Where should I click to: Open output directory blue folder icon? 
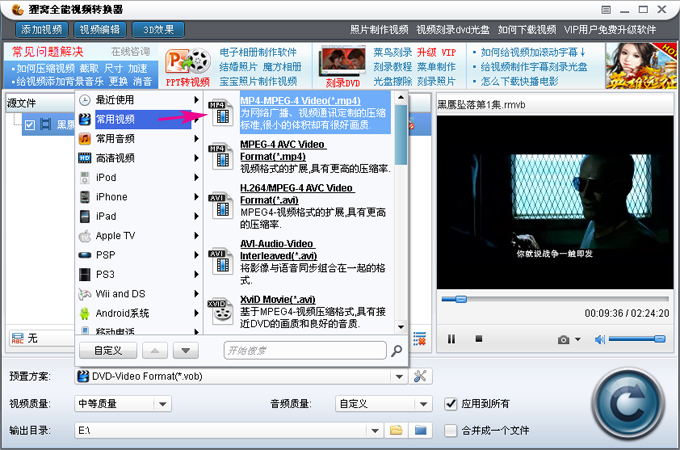[420, 430]
